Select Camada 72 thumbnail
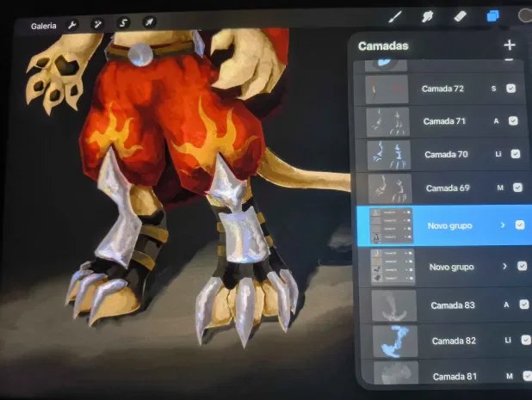This screenshot has width=532, height=400. pos(387,89)
